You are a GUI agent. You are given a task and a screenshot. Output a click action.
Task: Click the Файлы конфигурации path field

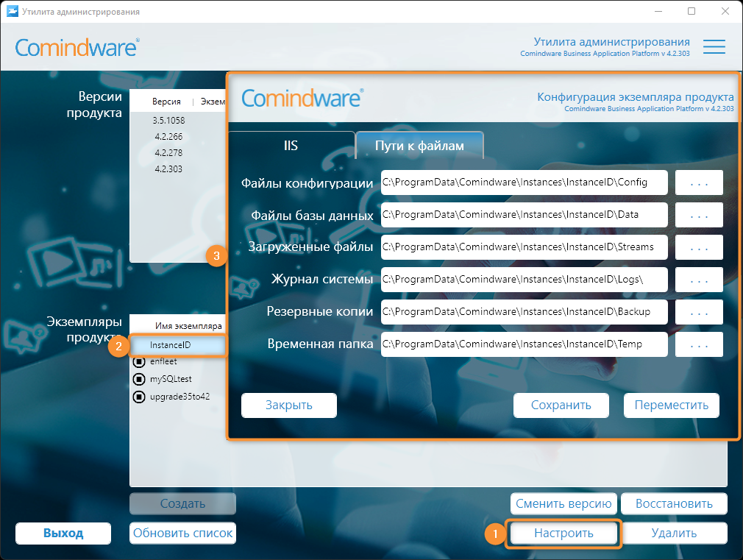(x=525, y=182)
